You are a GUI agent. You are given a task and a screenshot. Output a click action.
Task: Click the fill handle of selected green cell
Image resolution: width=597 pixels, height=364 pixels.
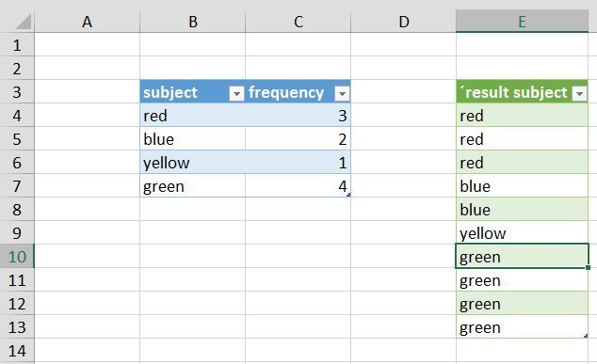pyautogui.click(x=588, y=267)
